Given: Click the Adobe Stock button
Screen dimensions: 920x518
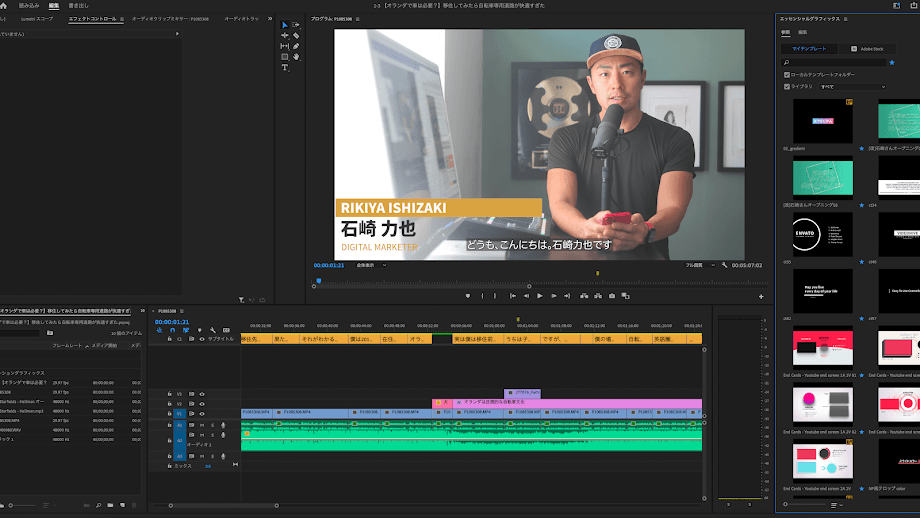Looking at the screenshot, I should 867,48.
